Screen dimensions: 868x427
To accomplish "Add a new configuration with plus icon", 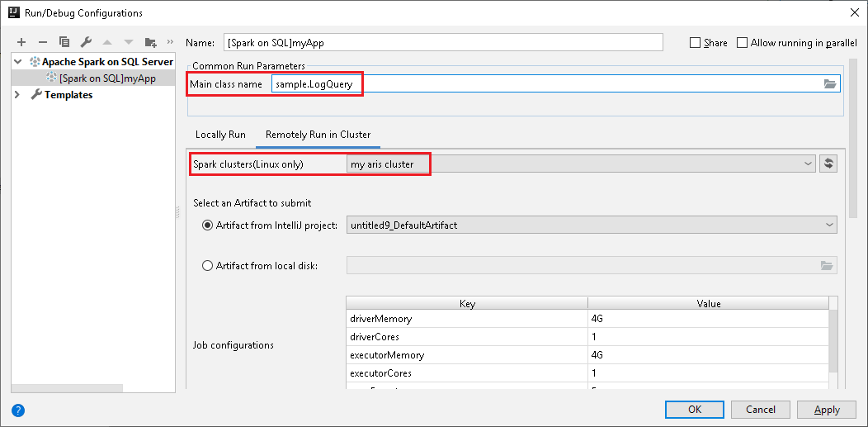I will pyautogui.click(x=21, y=42).
